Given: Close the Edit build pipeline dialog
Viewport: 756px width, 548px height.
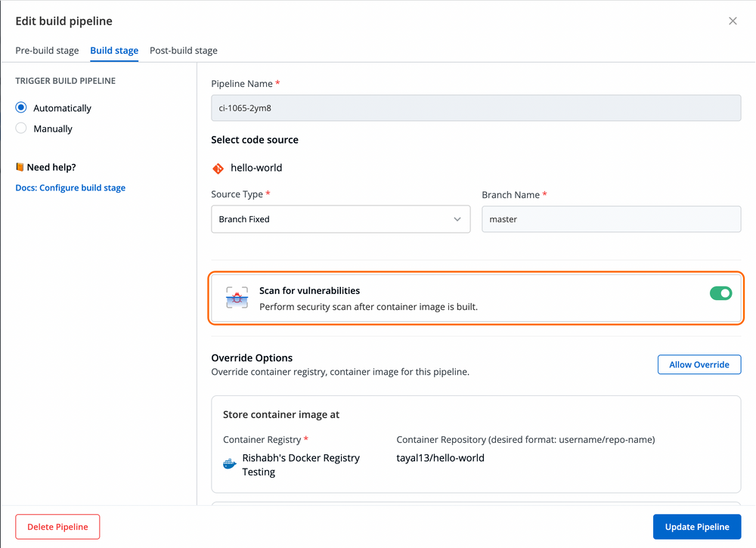Looking at the screenshot, I should [732, 20].
